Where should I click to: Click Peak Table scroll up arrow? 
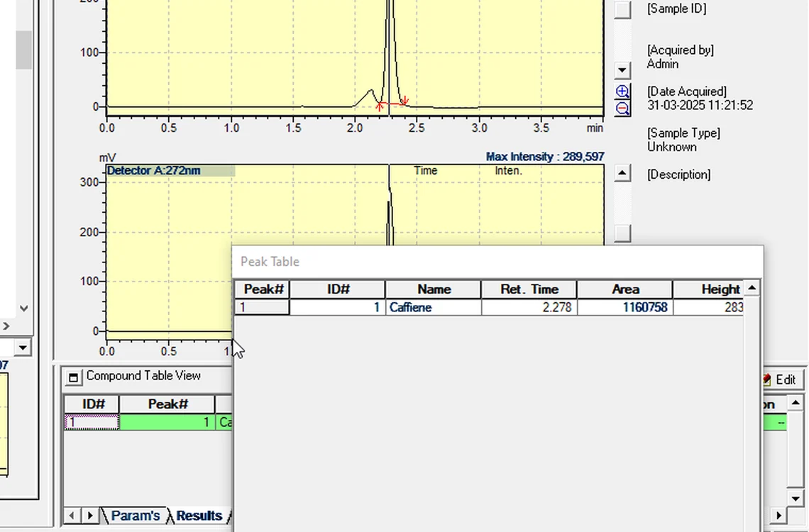[x=752, y=288]
